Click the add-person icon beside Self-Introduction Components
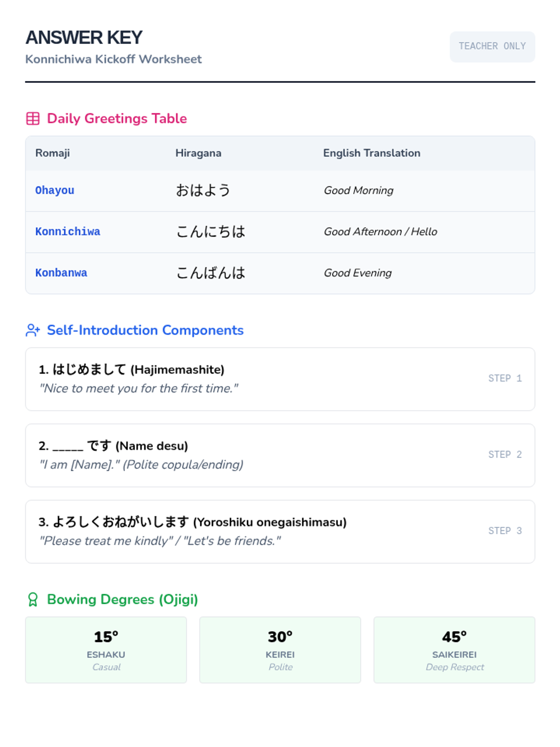 coord(33,330)
